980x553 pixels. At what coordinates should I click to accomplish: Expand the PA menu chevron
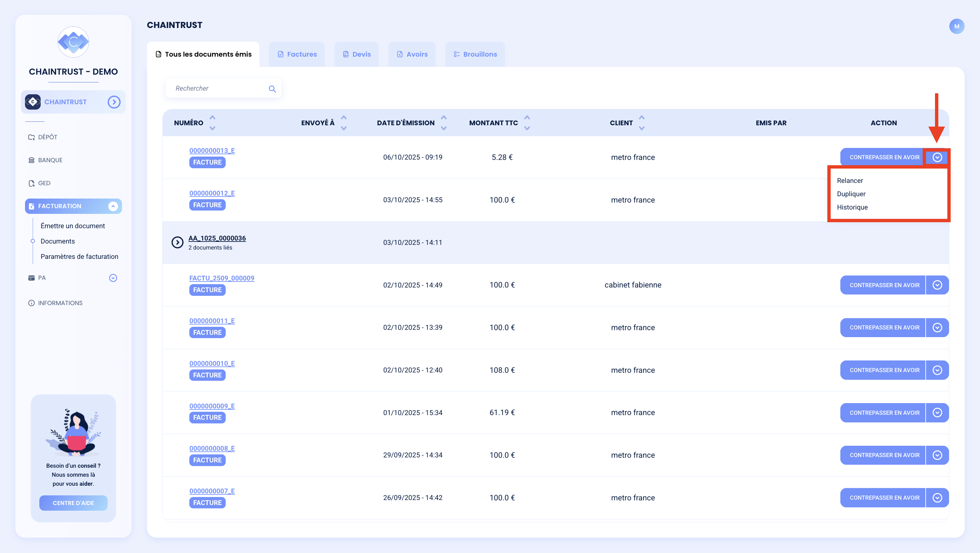coord(113,278)
